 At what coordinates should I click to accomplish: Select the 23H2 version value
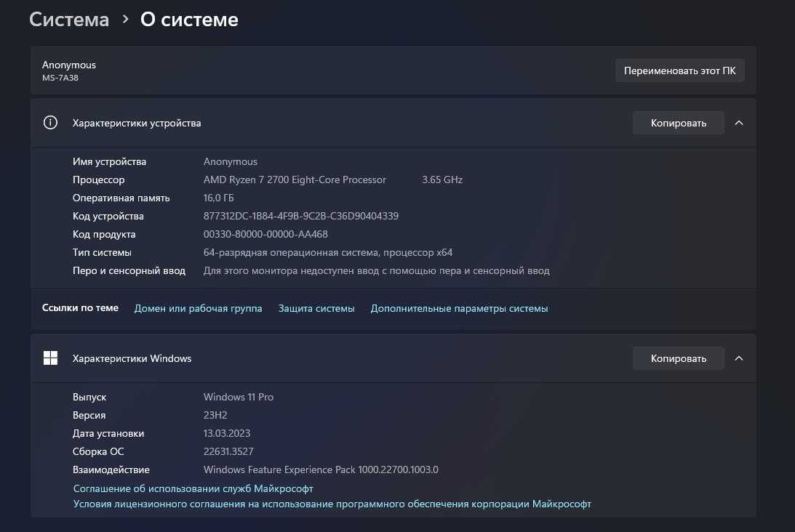click(x=215, y=415)
